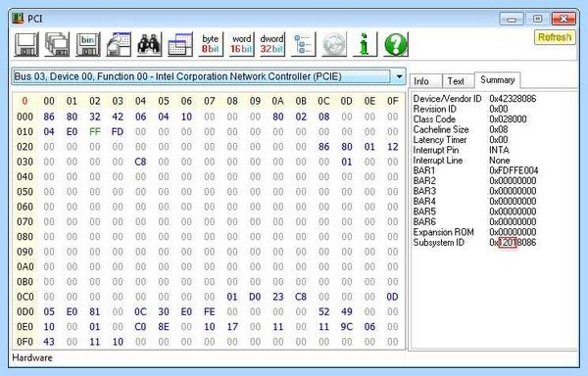This screenshot has width=588, height=376.
Task: Select C8 byte in row 030
Action: click(140, 162)
